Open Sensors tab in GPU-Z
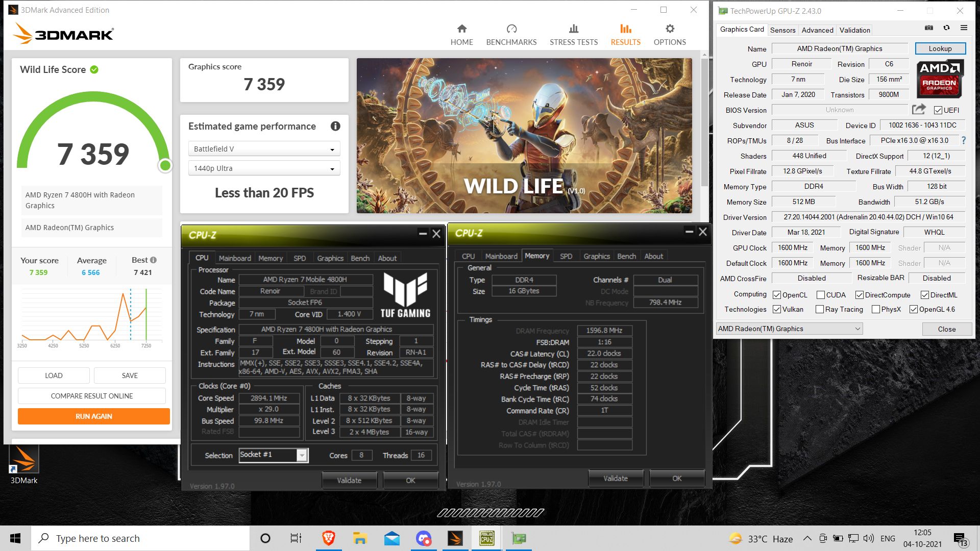 click(782, 30)
